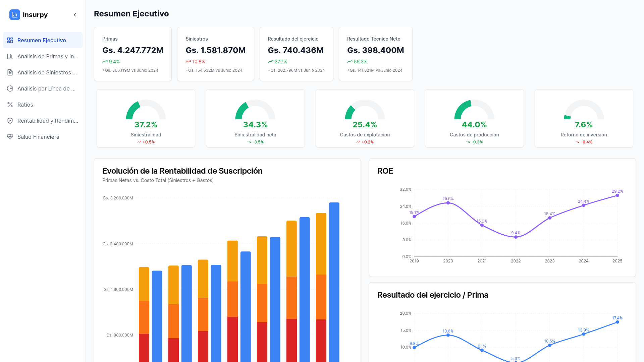Click the +0.2% change under Gastos de explotacion
644x362 pixels.
click(x=365, y=142)
